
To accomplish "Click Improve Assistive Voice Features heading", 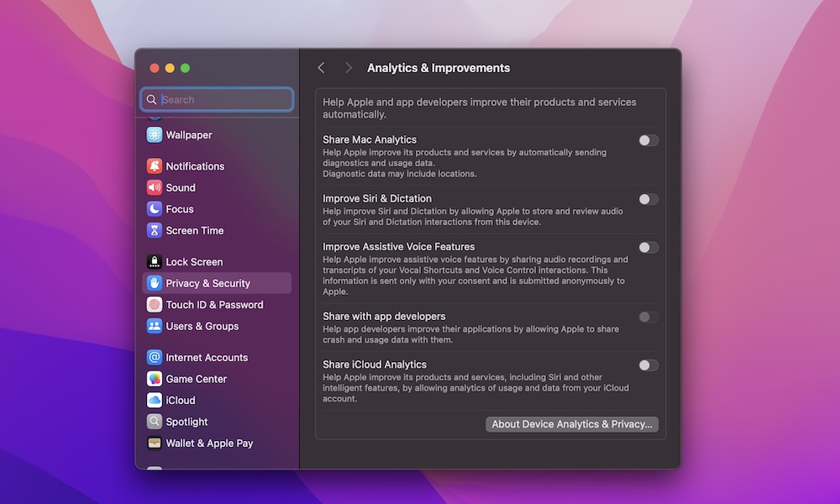I will point(398,246).
